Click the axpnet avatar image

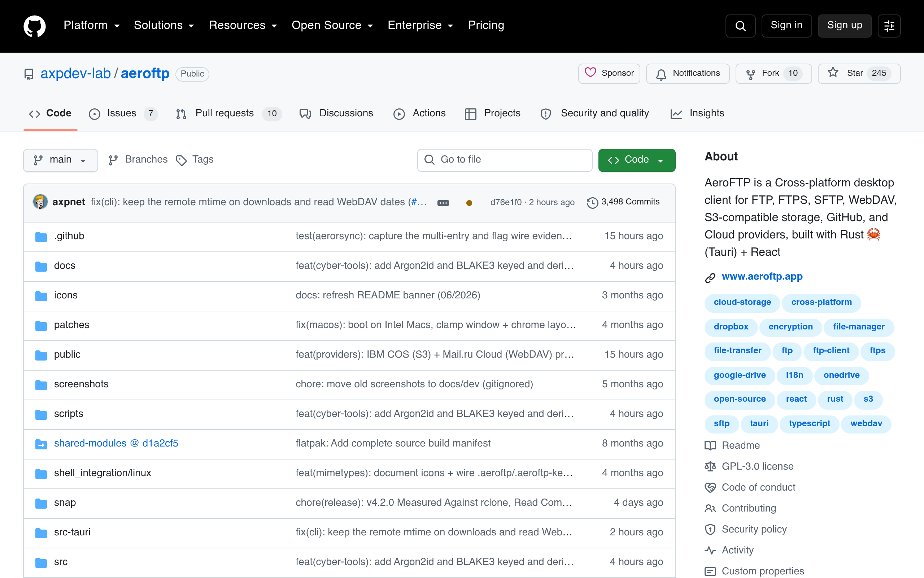click(40, 202)
